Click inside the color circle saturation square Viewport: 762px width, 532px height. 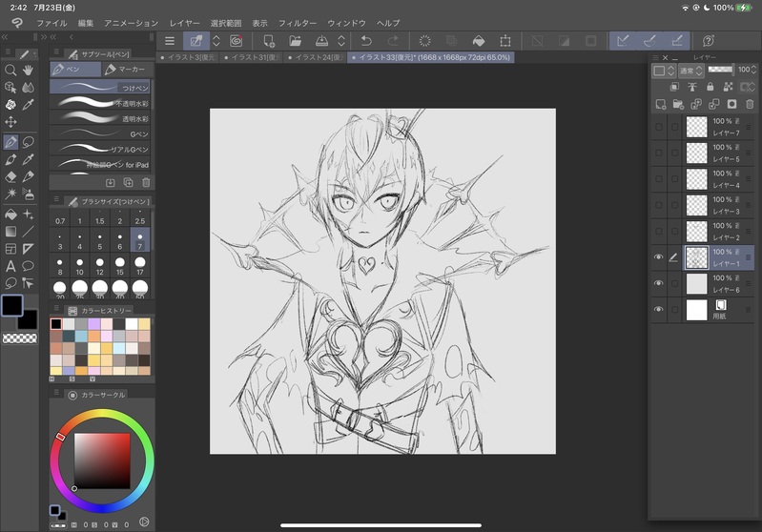(x=102, y=460)
